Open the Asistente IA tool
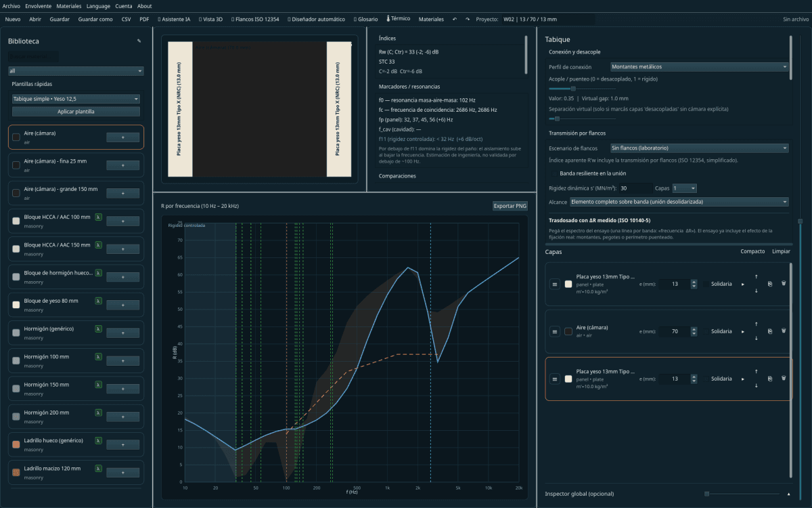Image resolution: width=812 pixels, height=508 pixels. (174, 19)
